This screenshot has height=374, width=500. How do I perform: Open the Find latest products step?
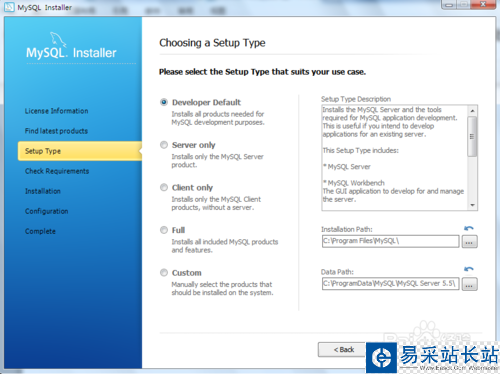click(56, 131)
